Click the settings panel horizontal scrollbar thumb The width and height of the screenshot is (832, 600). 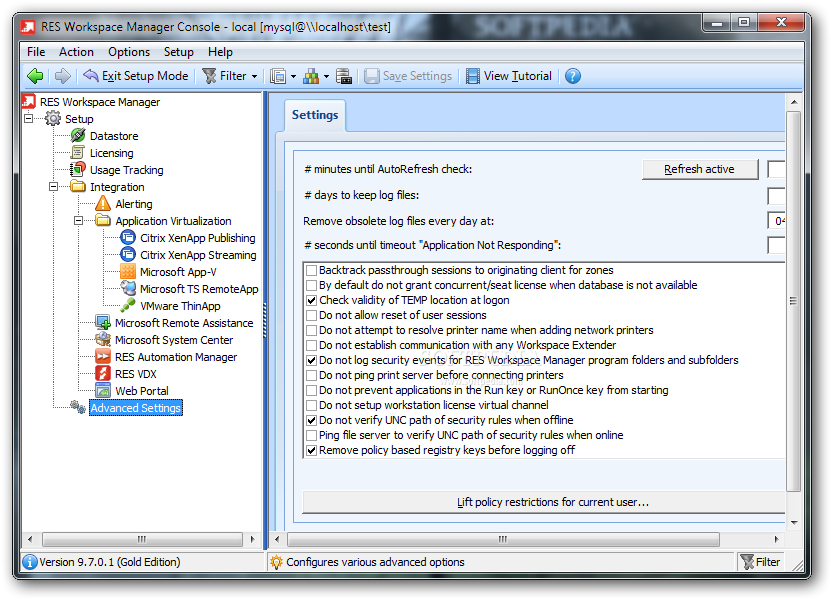tap(503, 540)
